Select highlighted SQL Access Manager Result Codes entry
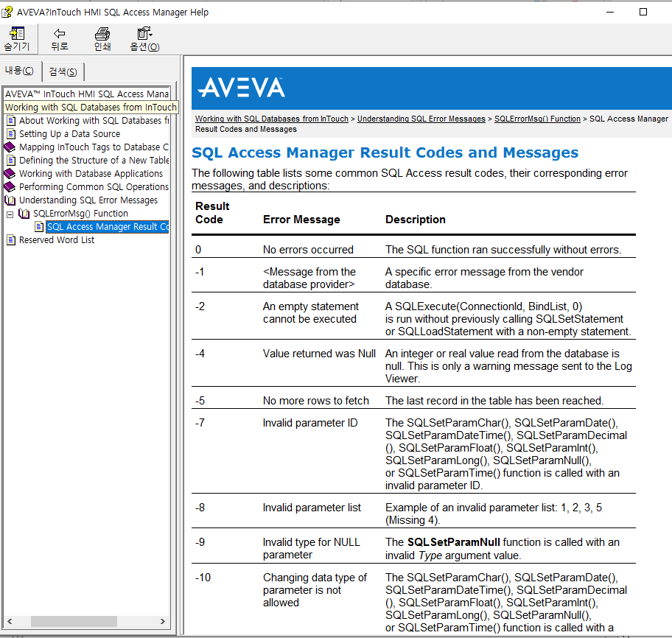Image resolution: width=672 pixels, height=638 pixels. (x=108, y=227)
